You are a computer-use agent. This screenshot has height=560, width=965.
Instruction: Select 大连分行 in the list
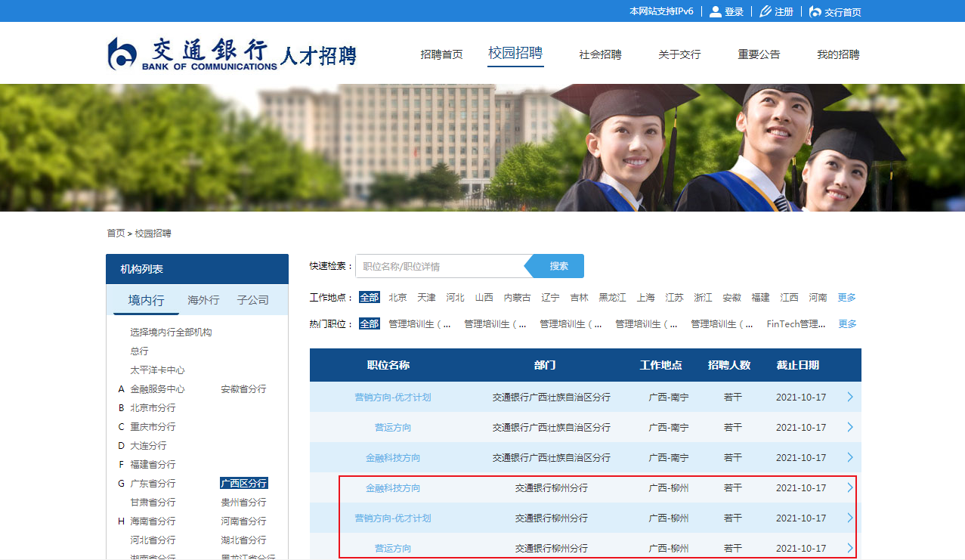click(148, 446)
